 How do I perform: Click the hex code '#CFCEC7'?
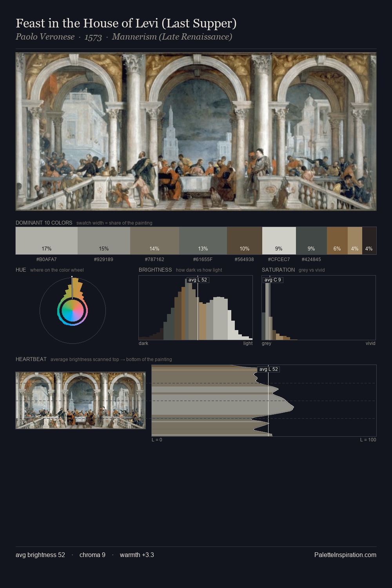(279, 260)
